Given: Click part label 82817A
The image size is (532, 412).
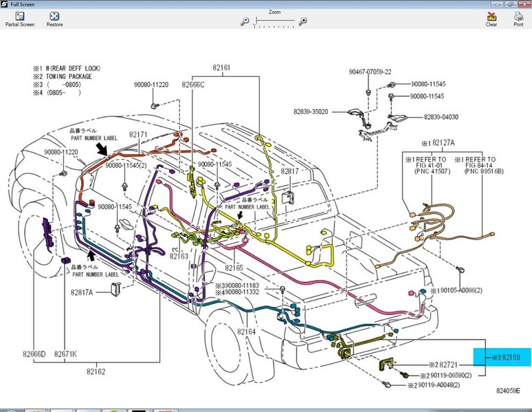Looking at the screenshot, I should point(81,292).
